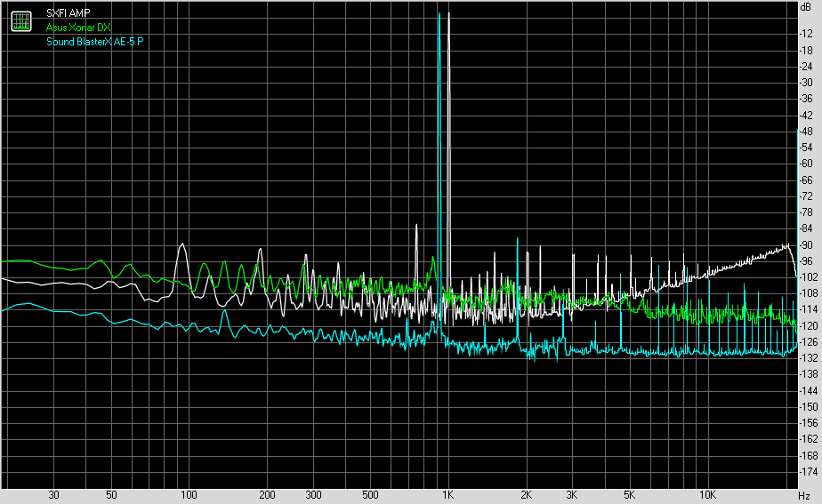Click the dB unit label
Viewport: 822px width, 504px height.
805,7
